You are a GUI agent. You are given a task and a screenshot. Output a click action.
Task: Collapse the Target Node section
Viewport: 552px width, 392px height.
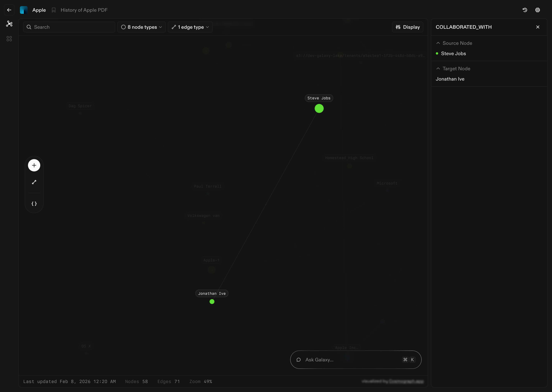[438, 69]
